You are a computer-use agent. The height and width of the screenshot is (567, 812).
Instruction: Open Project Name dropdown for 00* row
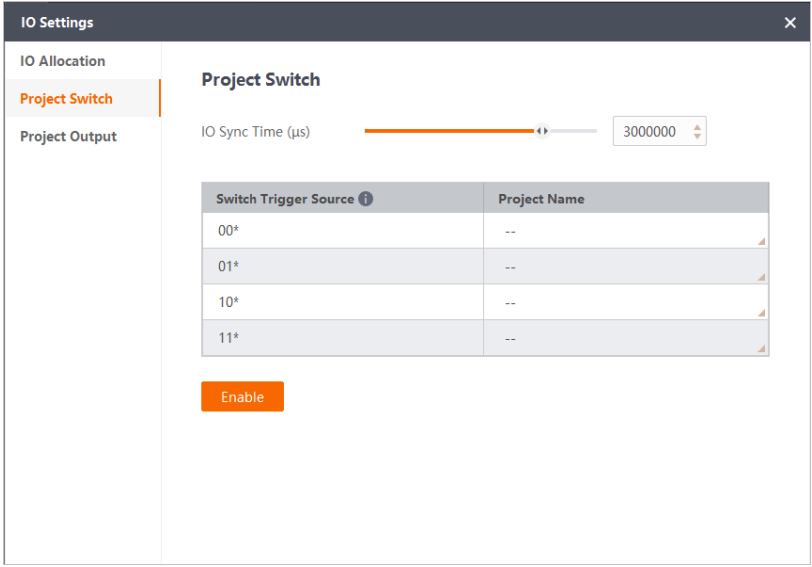pos(626,231)
